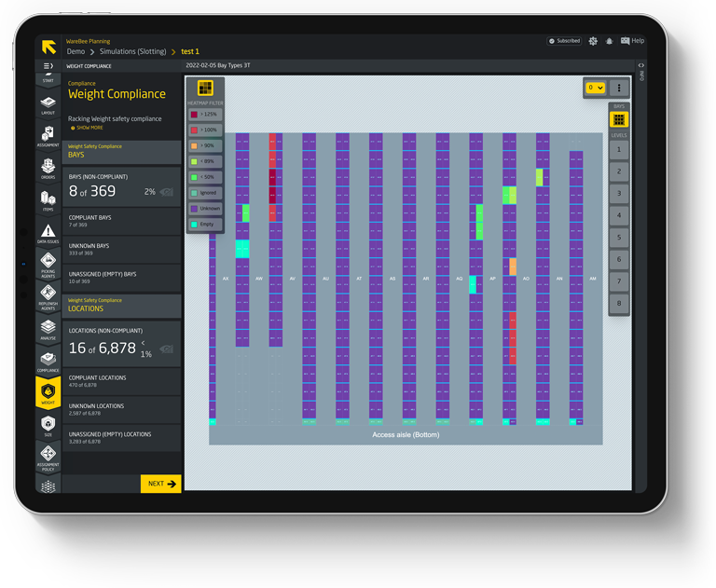Select level 6

pyautogui.click(x=619, y=259)
